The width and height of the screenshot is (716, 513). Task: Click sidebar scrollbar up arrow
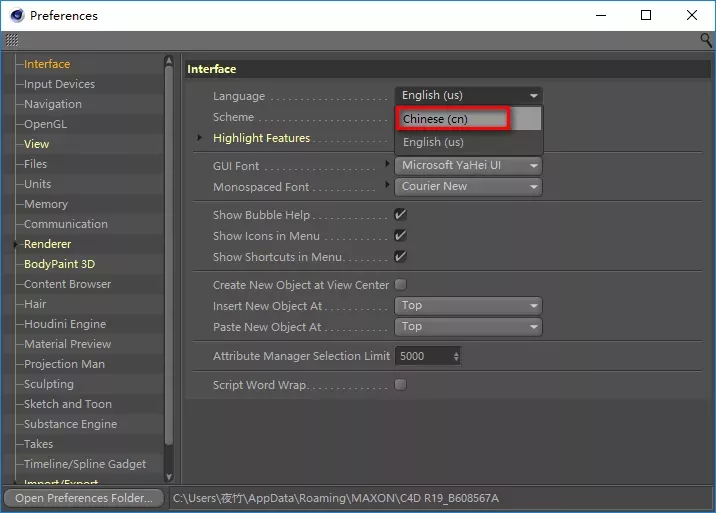169,62
